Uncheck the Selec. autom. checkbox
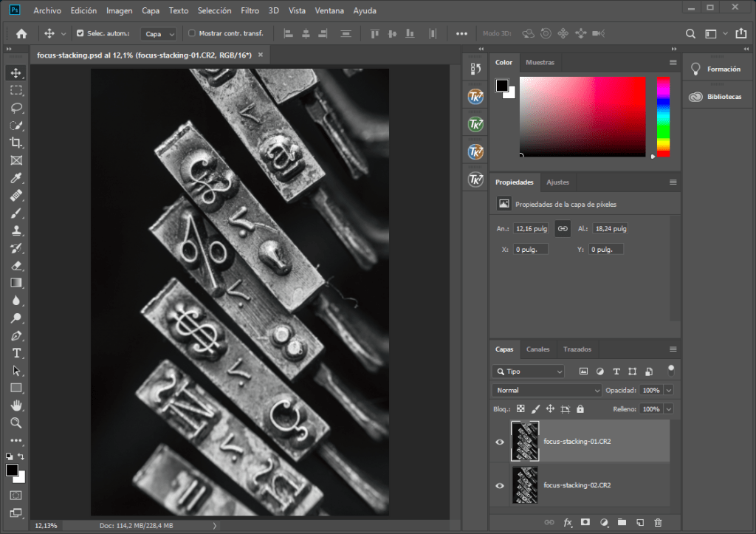This screenshot has width=756, height=534. (80, 33)
